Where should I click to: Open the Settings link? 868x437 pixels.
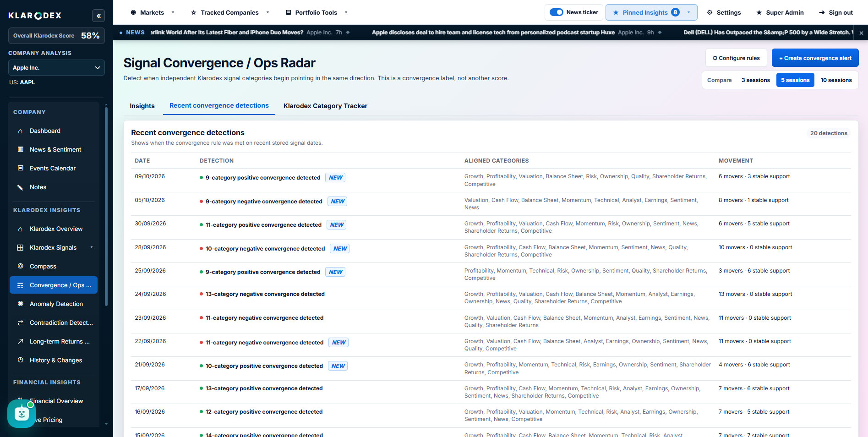pyautogui.click(x=724, y=12)
